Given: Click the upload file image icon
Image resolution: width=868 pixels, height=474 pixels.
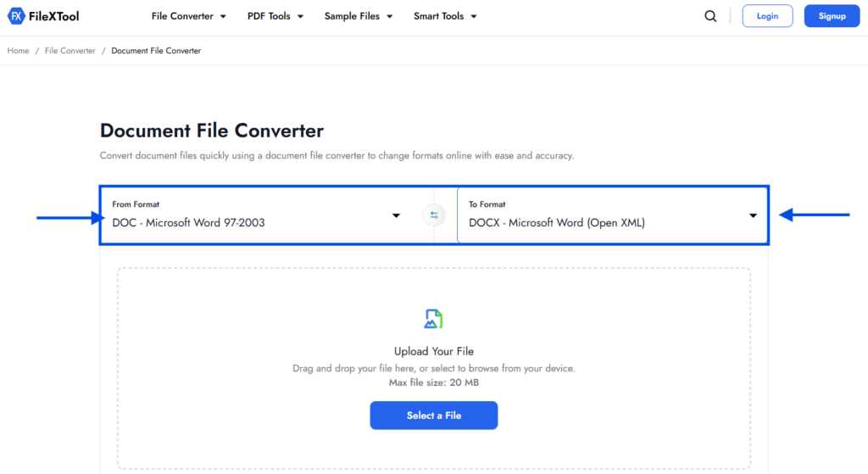Looking at the screenshot, I should point(433,318).
